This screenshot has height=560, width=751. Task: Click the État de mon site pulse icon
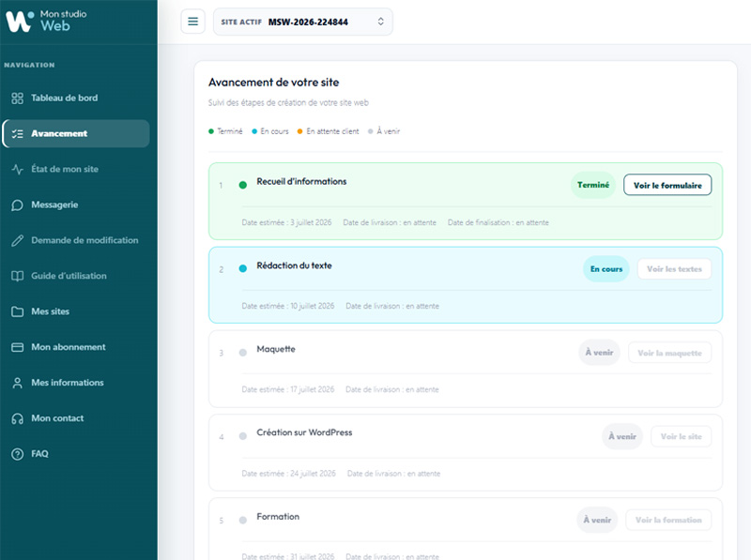pyautogui.click(x=17, y=170)
